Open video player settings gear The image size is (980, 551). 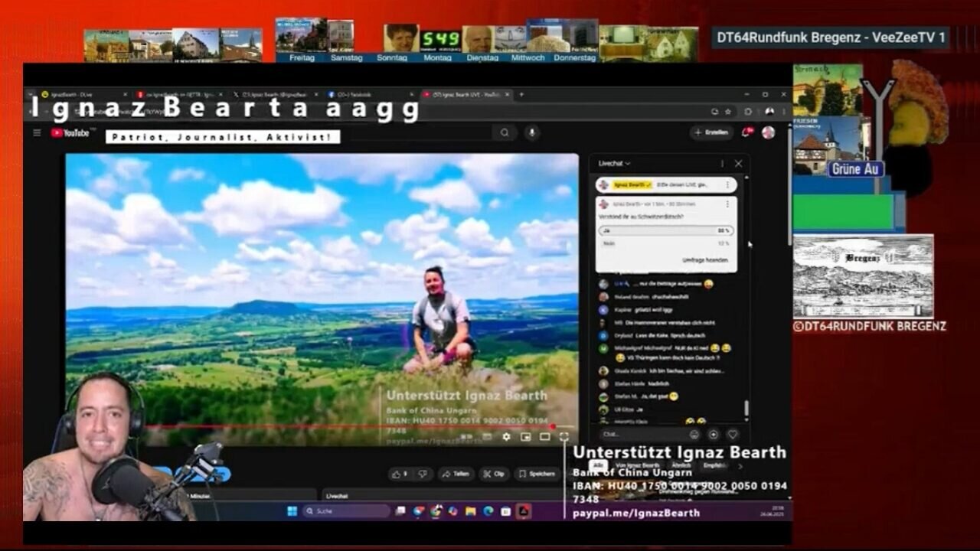coord(506,437)
